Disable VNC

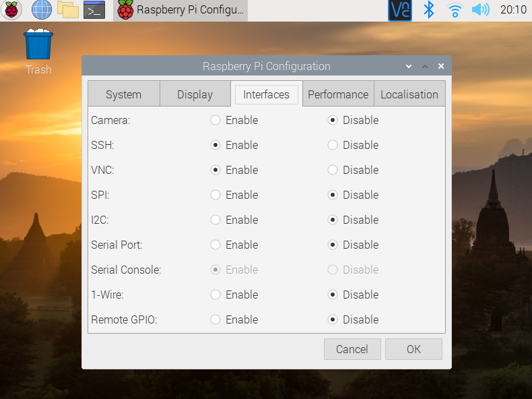coord(353,170)
